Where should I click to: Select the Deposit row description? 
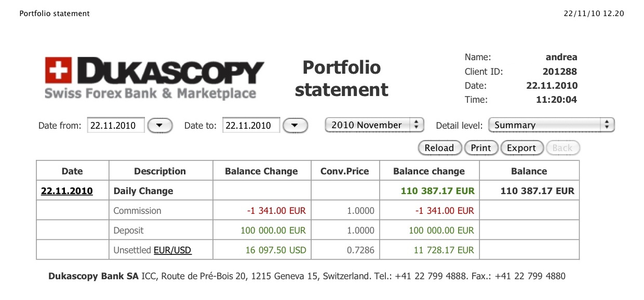129,230
